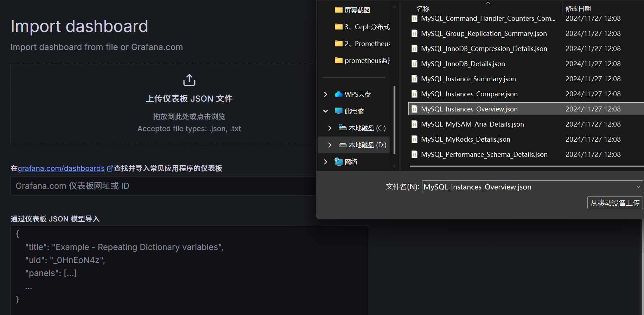Image resolution: width=644 pixels, height=315 pixels.
Task: Click the 拖放到此处或点击浏览 text
Action: (189, 116)
